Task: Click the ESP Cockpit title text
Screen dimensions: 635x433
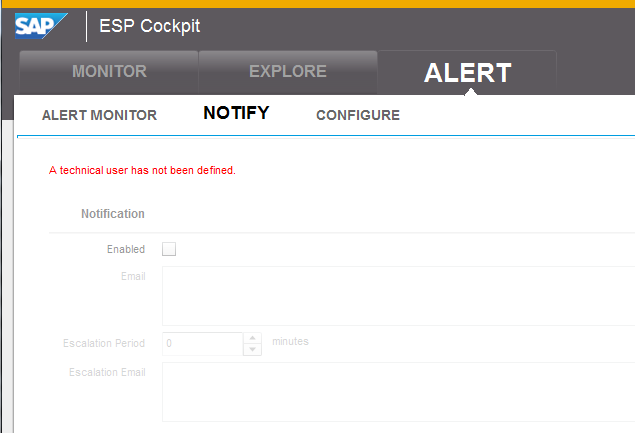Action: pyautogui.click(x=149, y=26)
